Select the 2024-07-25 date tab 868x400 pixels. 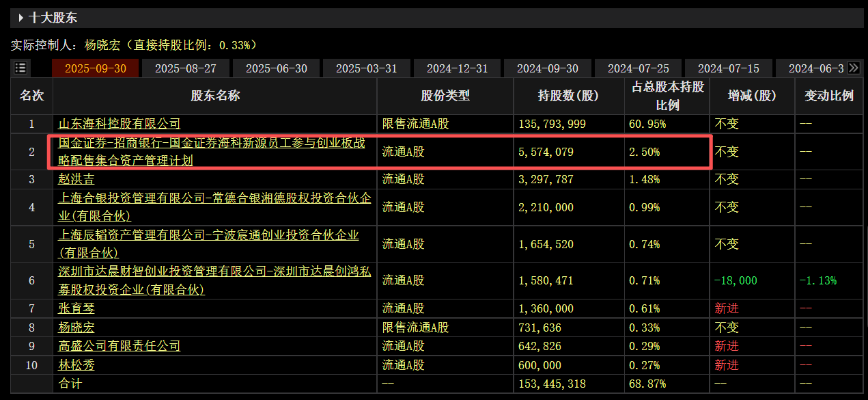[638, 68]
